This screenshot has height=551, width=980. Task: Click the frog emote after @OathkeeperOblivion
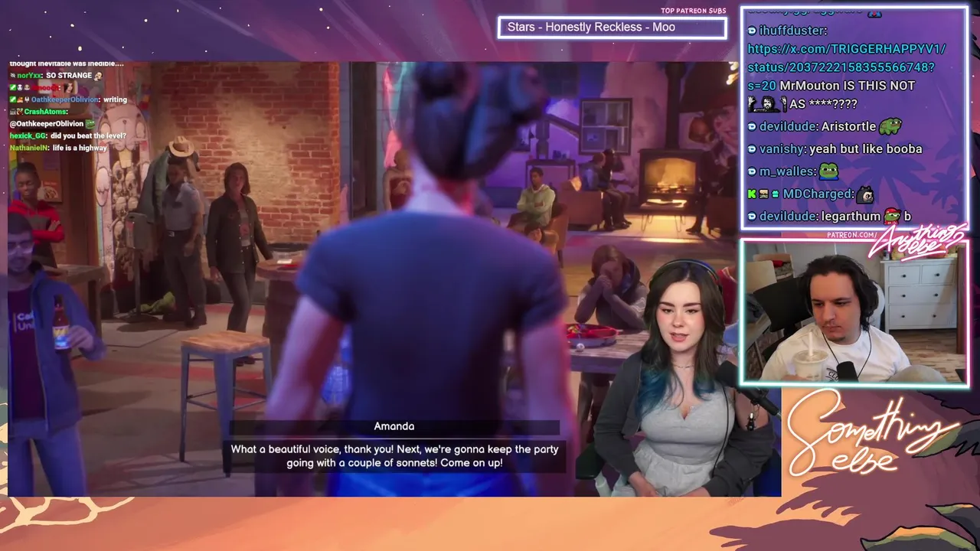click(90, 123)
